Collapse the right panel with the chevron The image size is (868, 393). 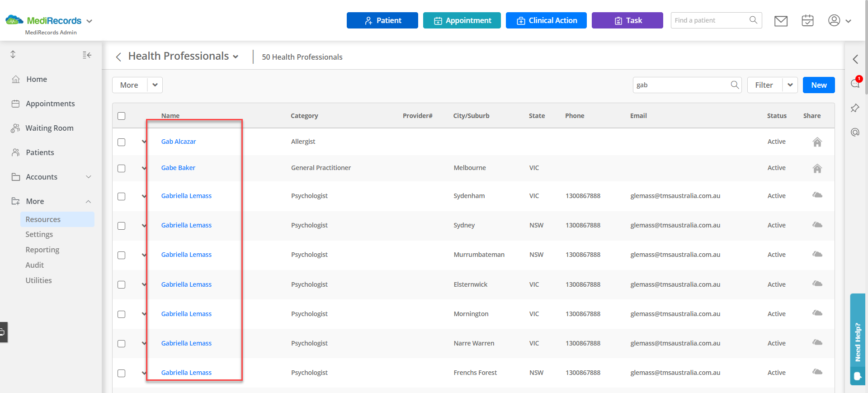[855, 59]
